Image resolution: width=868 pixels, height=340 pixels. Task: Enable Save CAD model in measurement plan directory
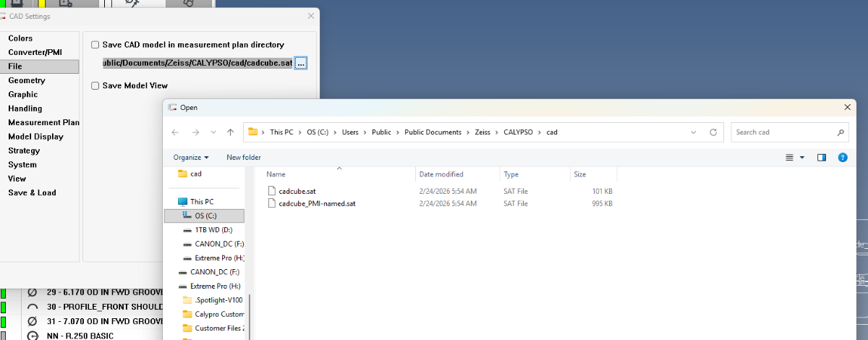(95, 45)
